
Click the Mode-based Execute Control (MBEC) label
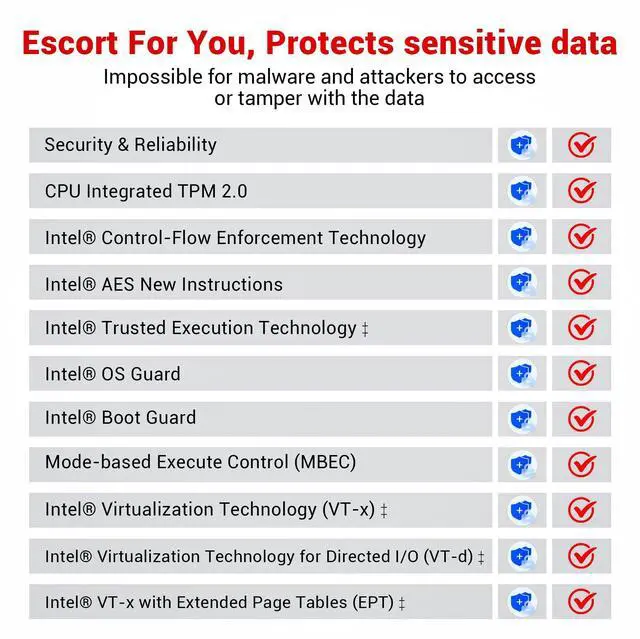[200, 463]
